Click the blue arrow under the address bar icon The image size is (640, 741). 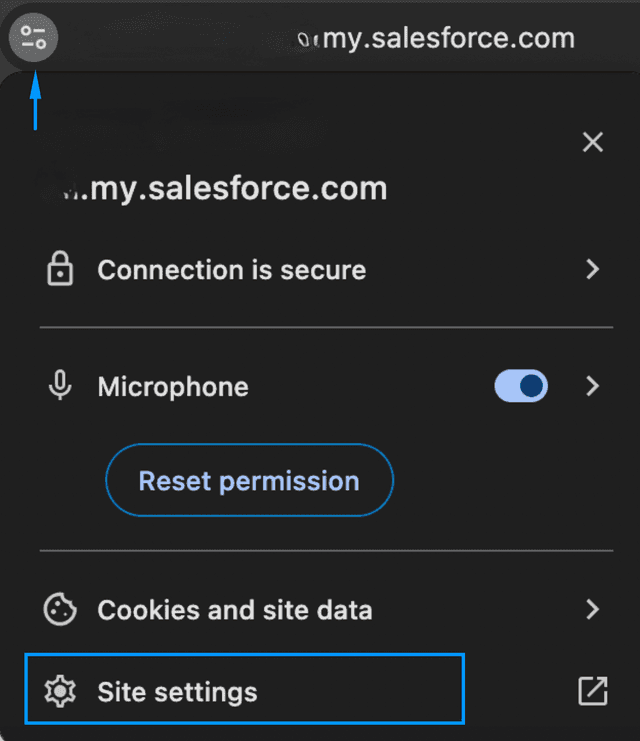[x=37, y=104]
